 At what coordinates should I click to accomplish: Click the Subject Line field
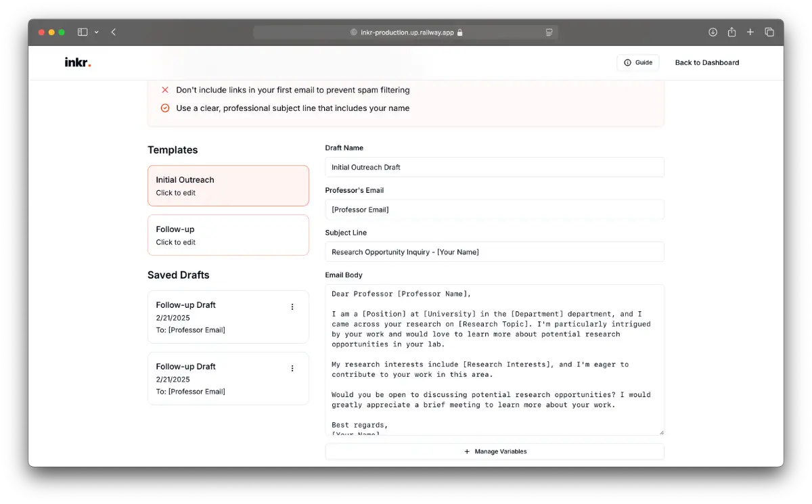tap(494, 252)
